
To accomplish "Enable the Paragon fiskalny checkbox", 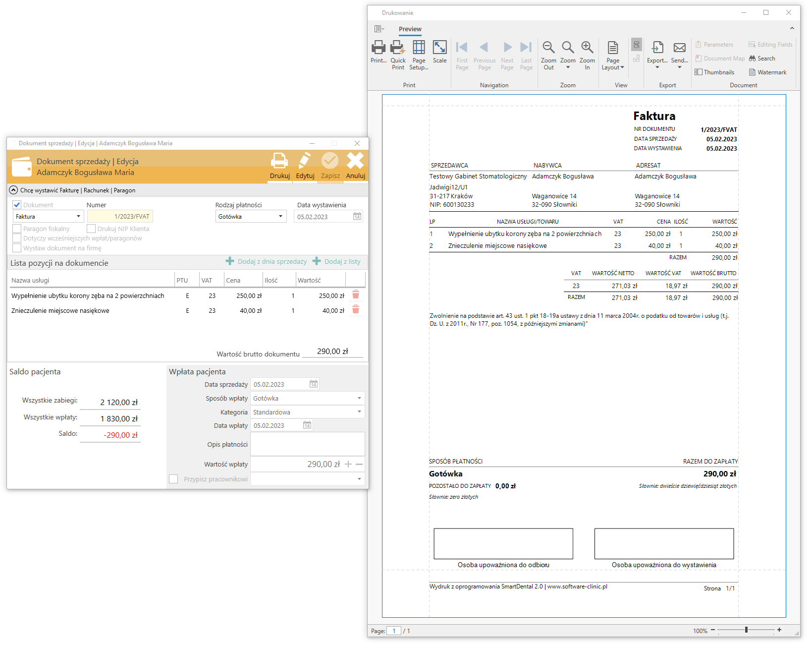I will point(17,229).
